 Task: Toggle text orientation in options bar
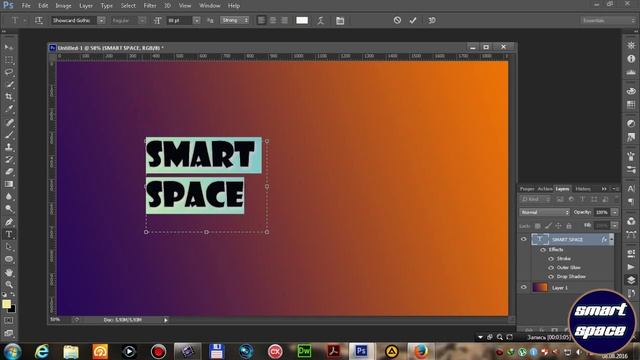(39, 20)
